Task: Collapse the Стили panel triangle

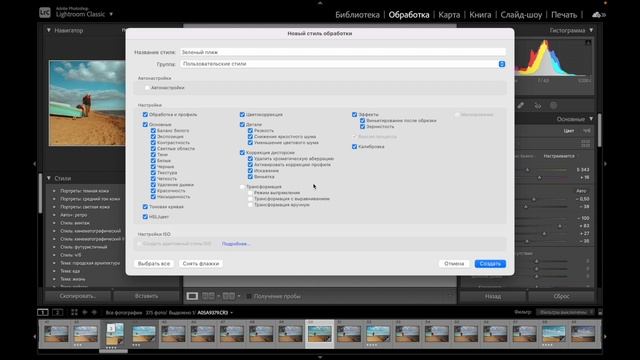Action: (49, 178)
